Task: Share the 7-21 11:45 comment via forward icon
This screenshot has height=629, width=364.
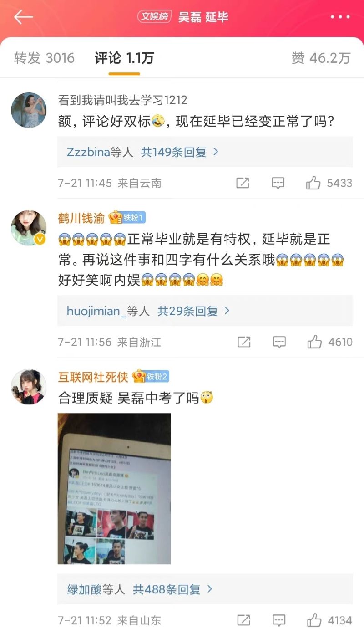Action: point(243,183)
